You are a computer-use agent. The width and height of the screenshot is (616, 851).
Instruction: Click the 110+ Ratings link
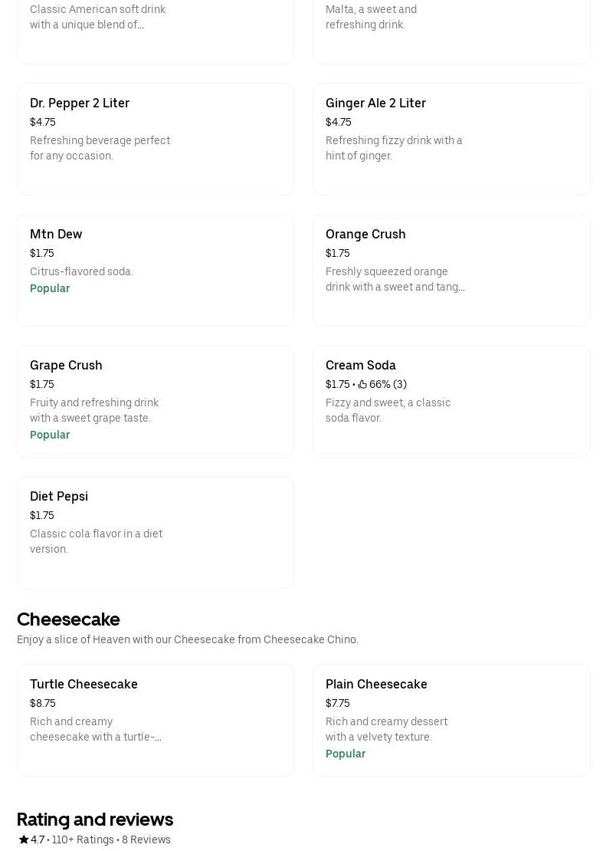83,839
